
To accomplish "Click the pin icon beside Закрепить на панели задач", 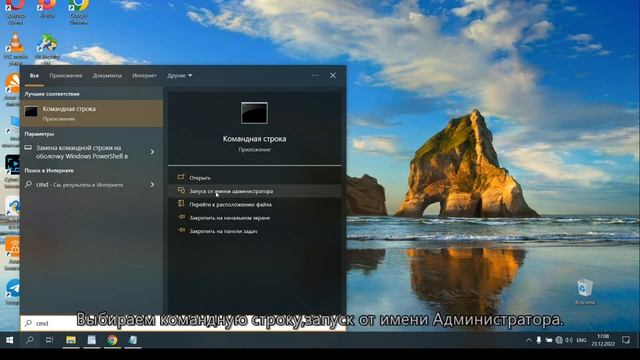I will (181, 231).
